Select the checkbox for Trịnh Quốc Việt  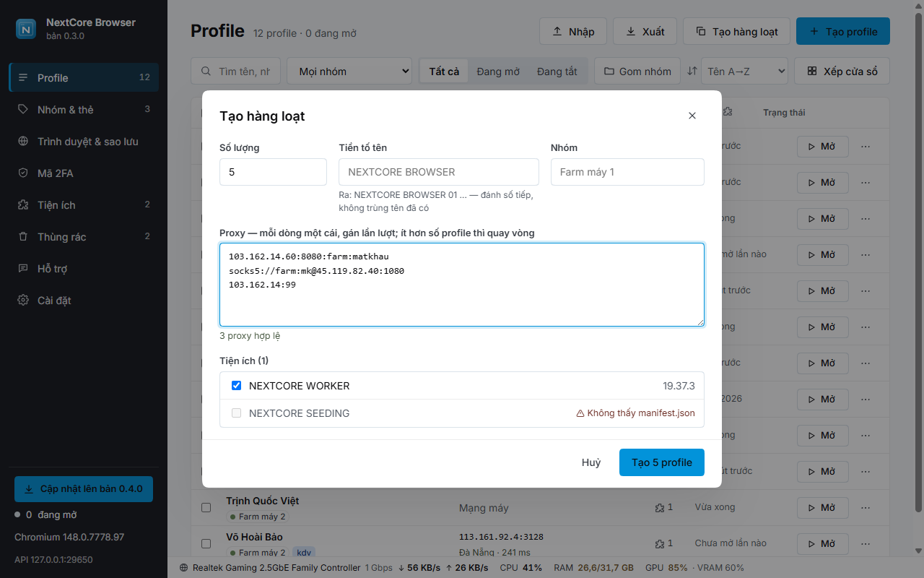(206, 508)
